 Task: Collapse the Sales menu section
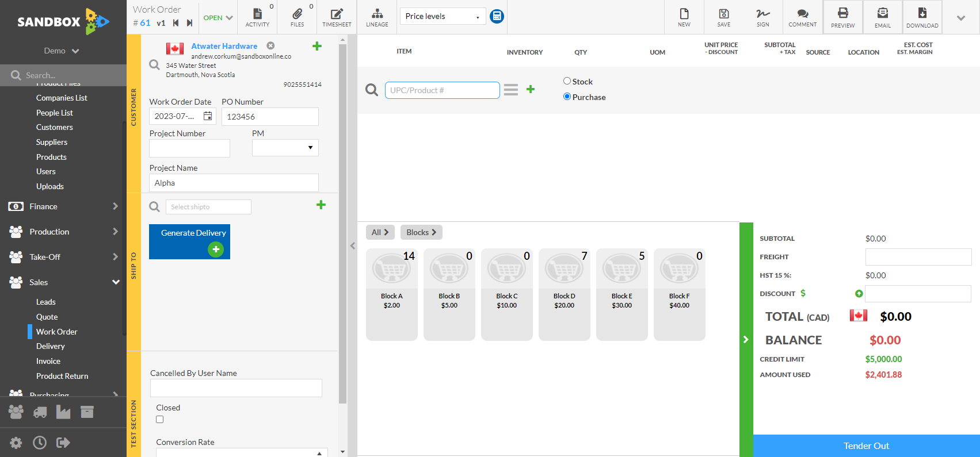point(63,282)
